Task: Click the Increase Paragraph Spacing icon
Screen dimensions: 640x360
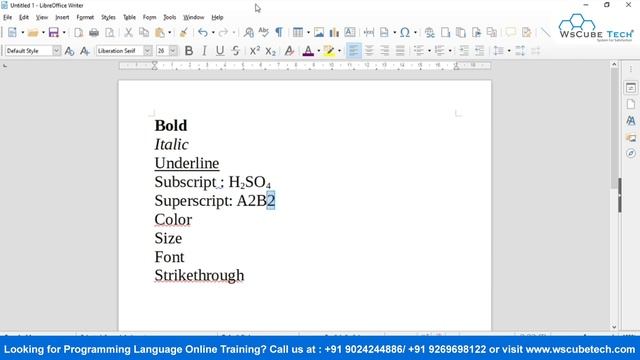Action: (520, 51)
